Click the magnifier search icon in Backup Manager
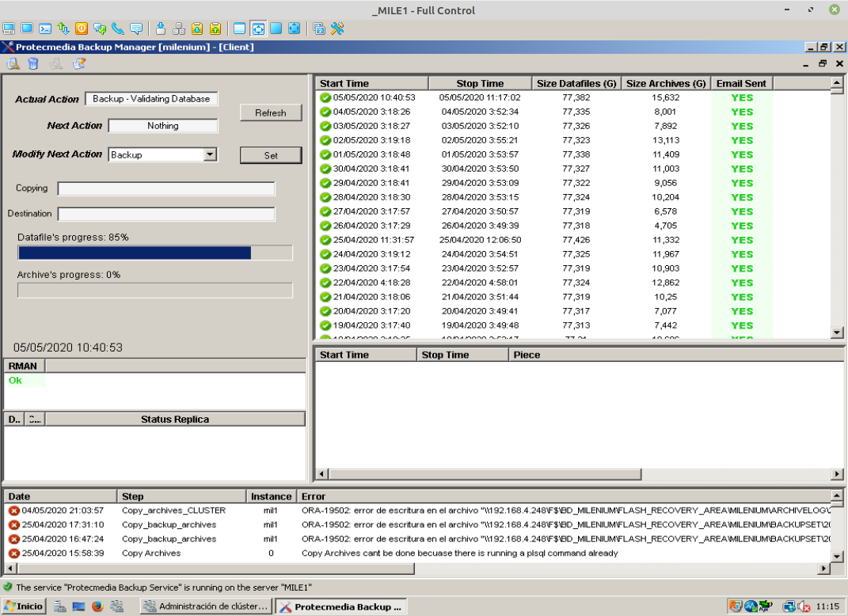This screenshot has height=616, width=848. click(13, 64)
